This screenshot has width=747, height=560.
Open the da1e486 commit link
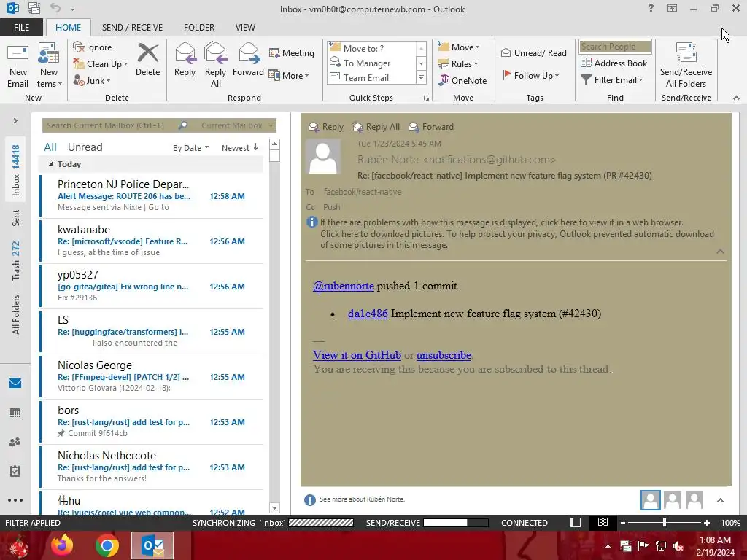[x=368, y=314]
